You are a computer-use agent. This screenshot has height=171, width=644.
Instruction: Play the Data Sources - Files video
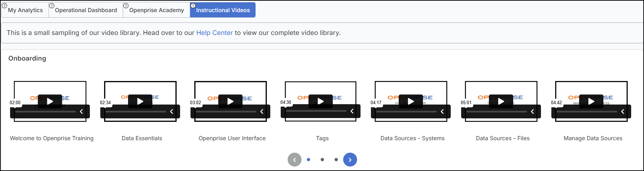tap(501, 101)
